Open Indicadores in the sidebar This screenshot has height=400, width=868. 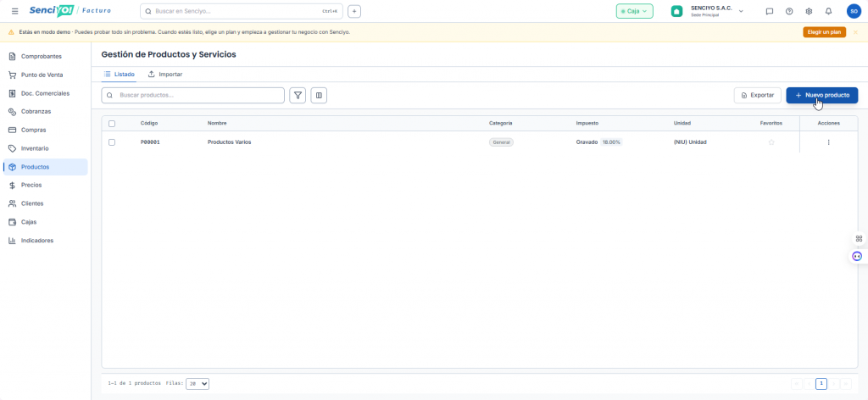coord(46,241)
